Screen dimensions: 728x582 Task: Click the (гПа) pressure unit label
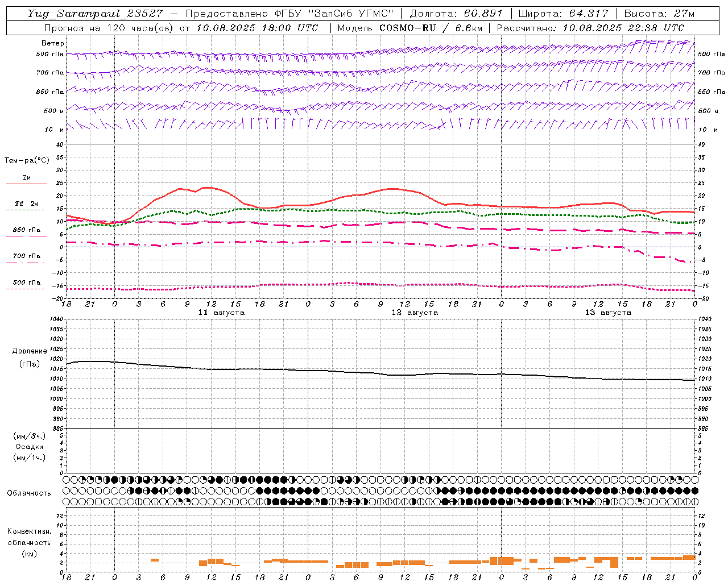point(30,364)
